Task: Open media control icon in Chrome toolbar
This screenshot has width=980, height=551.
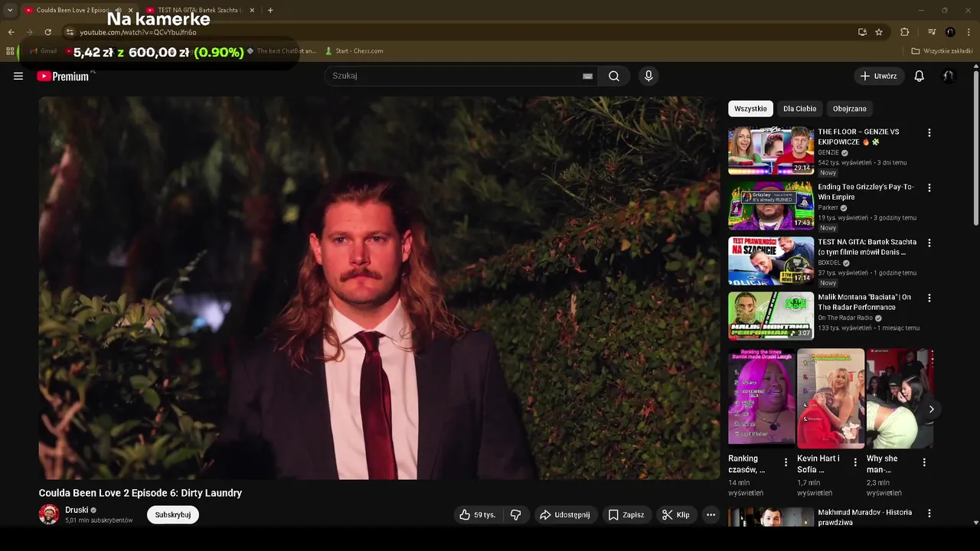Action: [x=932, y=32]
